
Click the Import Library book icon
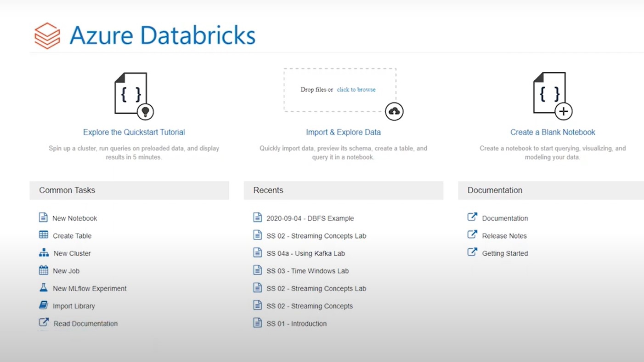coord(44,305)
